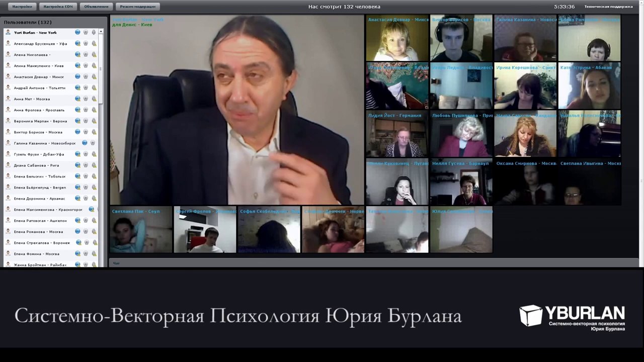This screenshot has height=362, width=644.
Task: Open the Настройка CDN button
Action: (58, 7)
